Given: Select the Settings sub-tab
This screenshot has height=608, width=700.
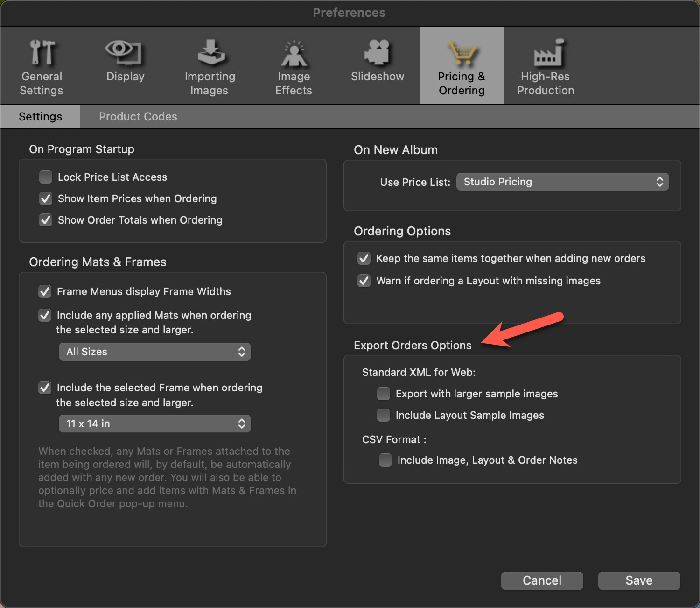Looking at the screenshot, I should 41,116.
